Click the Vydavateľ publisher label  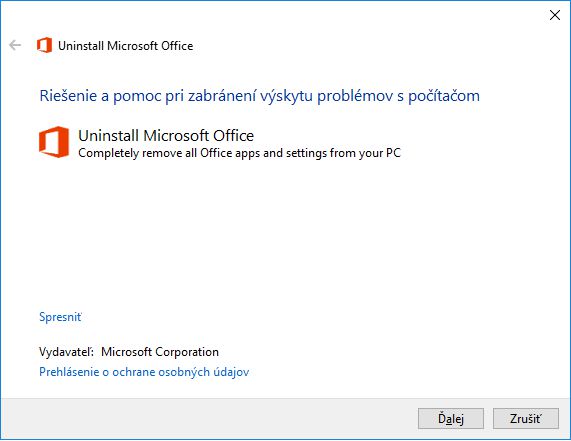tap(66, 352)
